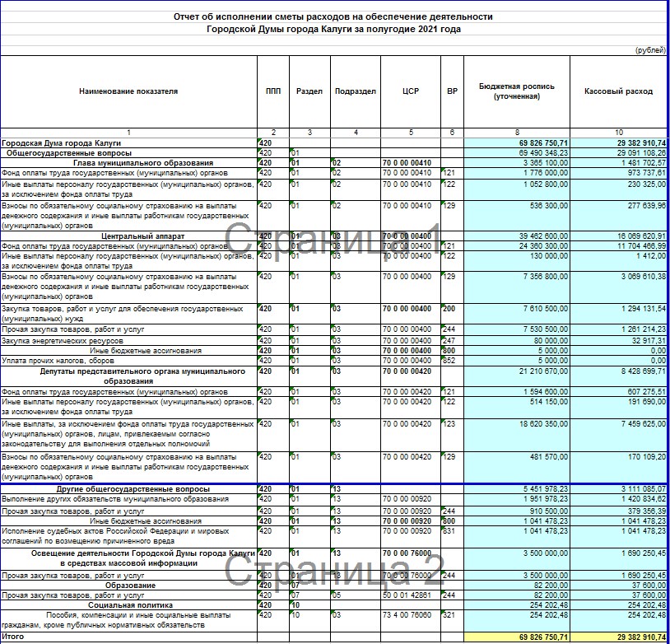Click the 'Подраздел' column header

click(x=356, y=91)
